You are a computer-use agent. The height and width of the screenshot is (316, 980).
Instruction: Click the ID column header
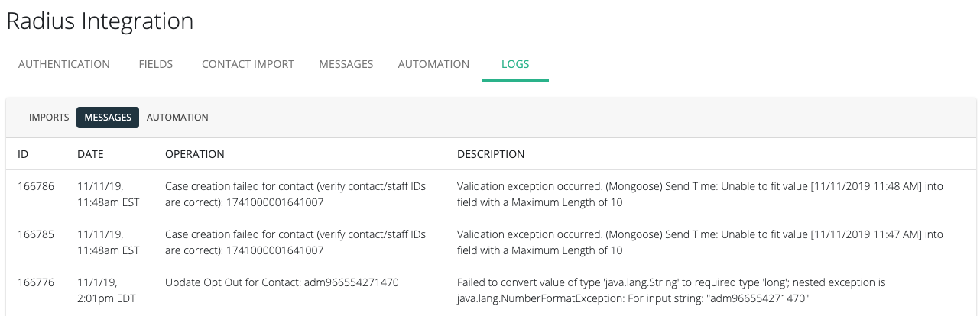click(23, 154)
